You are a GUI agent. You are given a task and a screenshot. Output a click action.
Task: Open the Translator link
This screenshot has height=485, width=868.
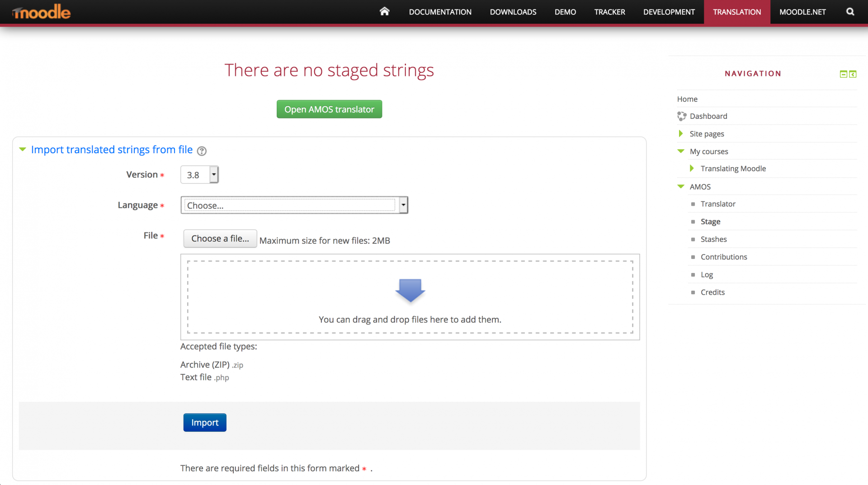click(718, 204)
